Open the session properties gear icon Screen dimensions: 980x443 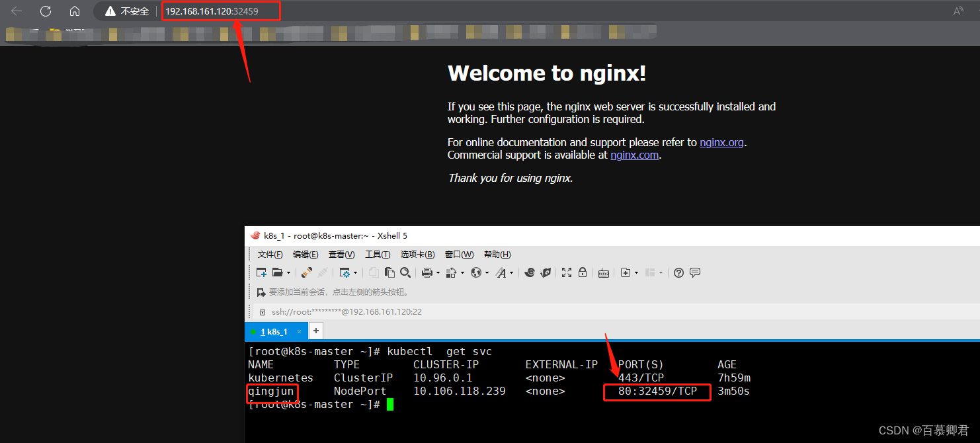tap(346, 272)
